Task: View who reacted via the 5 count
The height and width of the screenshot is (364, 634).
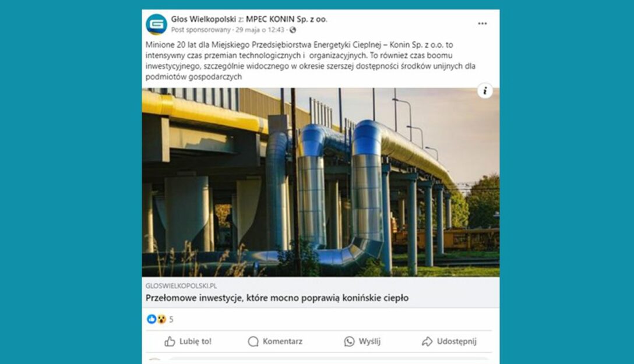Action: tap(171, 320)
